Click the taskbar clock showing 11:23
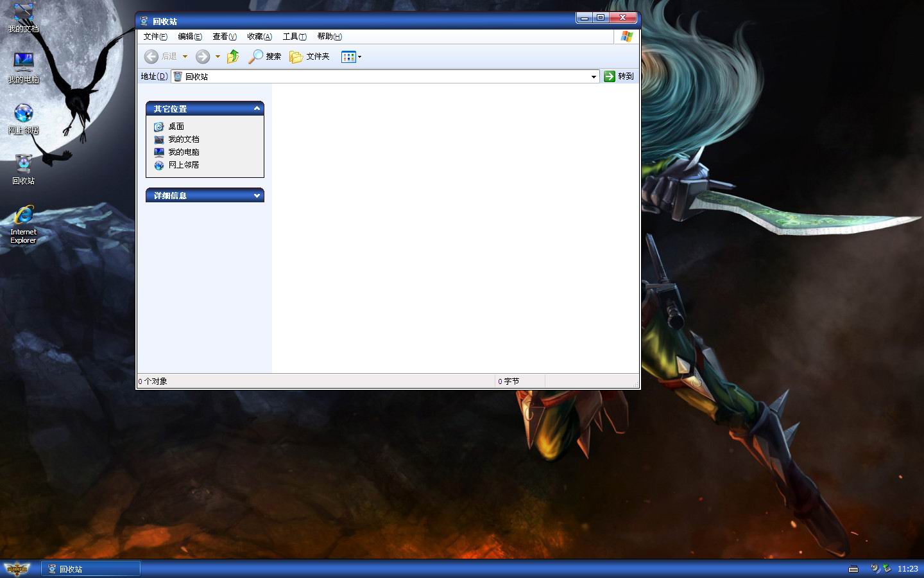 click(908, 569)
